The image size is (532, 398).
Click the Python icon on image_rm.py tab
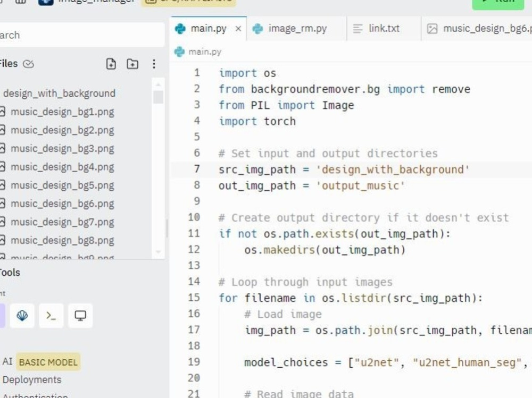(x=257, y=29)
